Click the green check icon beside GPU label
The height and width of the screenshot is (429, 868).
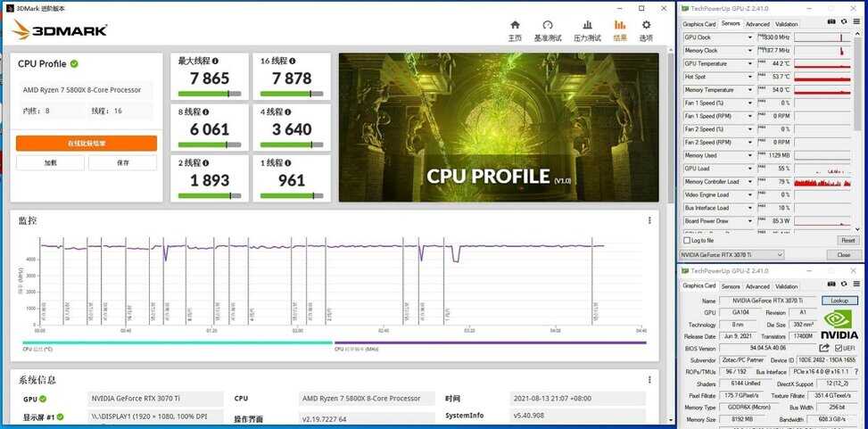(43, 399)
